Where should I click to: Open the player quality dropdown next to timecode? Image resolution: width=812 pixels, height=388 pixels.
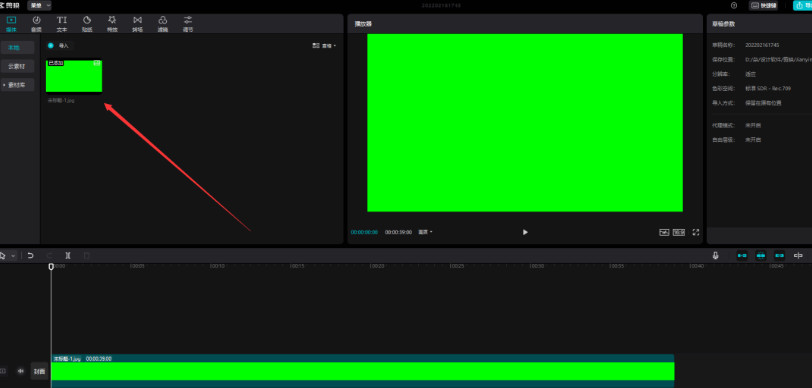[x=425, y=232]
